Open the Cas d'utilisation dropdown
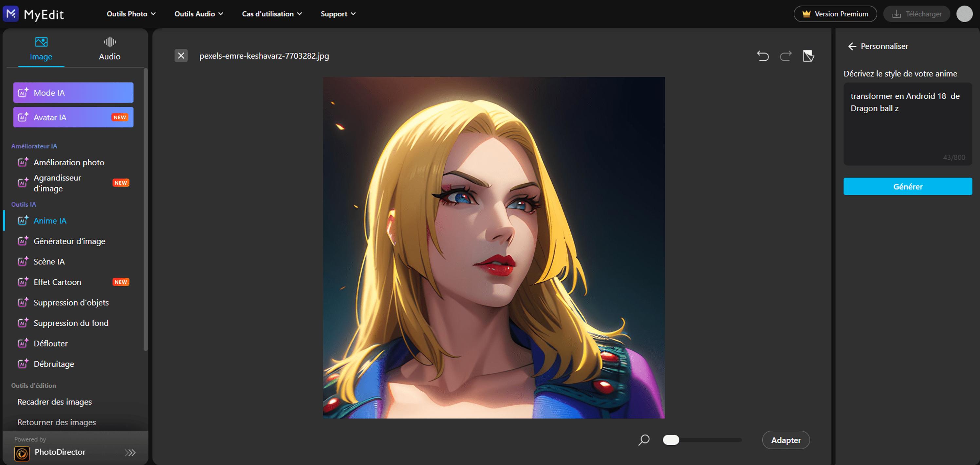 coord(272,14)
